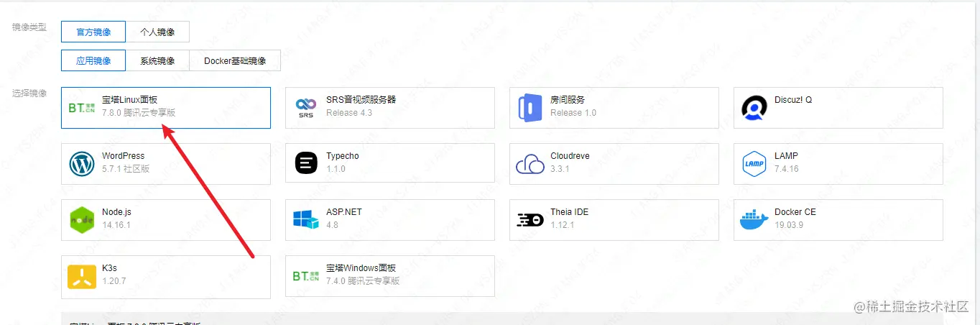The image size is (980, 325).
Task: Switch to 个人镜像 tab
Action: (157, 32)
